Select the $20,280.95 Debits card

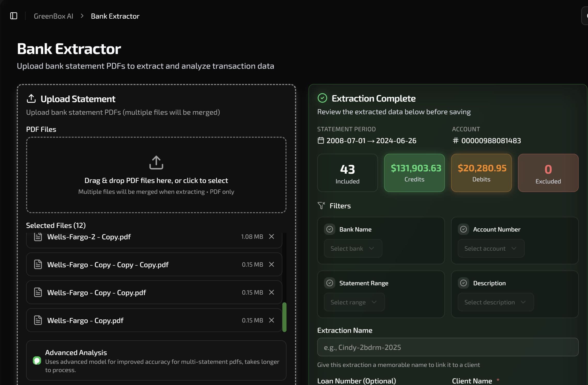(x=481, y=173)
